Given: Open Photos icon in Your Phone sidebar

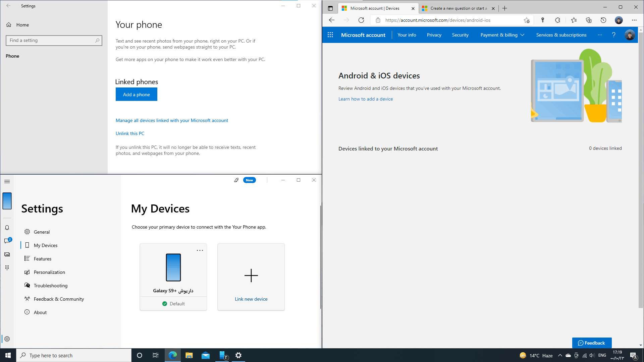Looking at the screenshot, I should point(7,254).
